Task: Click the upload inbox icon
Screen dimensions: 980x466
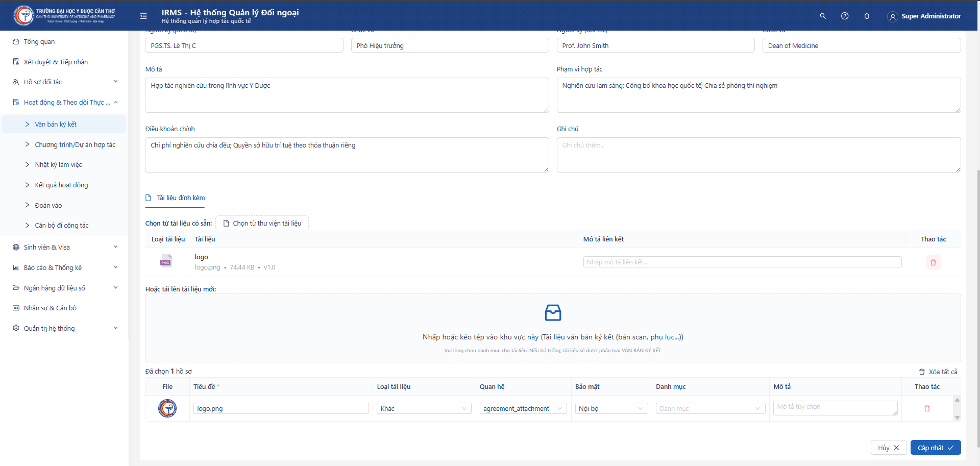Action: click(x=553, y=312)
